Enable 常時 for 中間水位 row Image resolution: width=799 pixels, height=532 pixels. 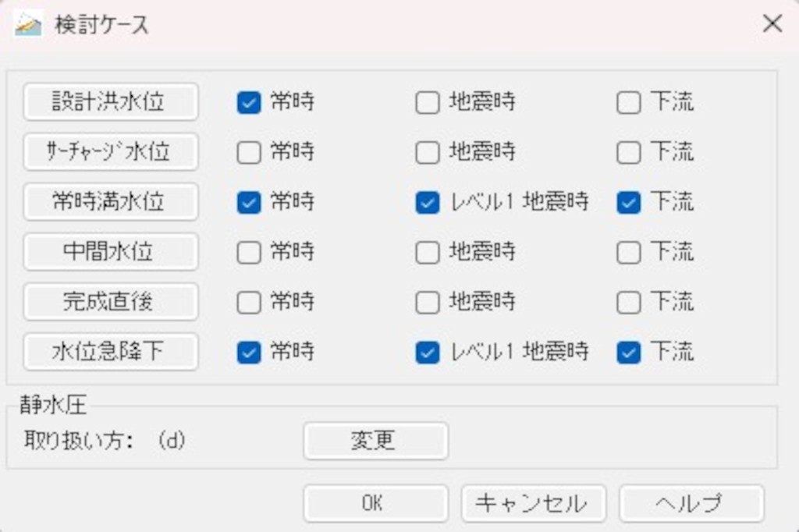coord(248,253)
